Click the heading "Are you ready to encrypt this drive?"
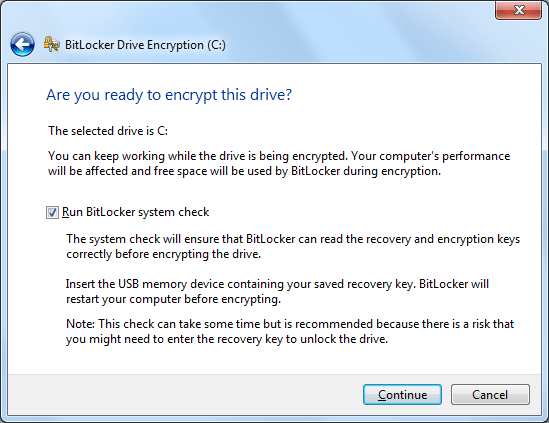549x423 pixels. (169, 95)
